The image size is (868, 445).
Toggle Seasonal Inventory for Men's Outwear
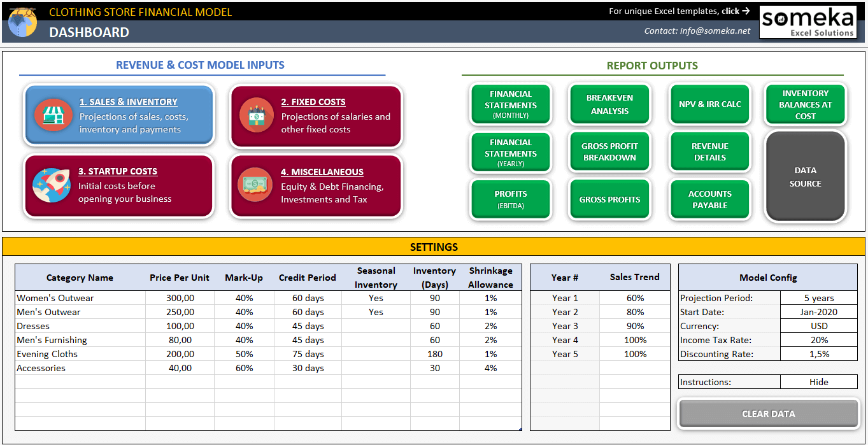point(376,311)
